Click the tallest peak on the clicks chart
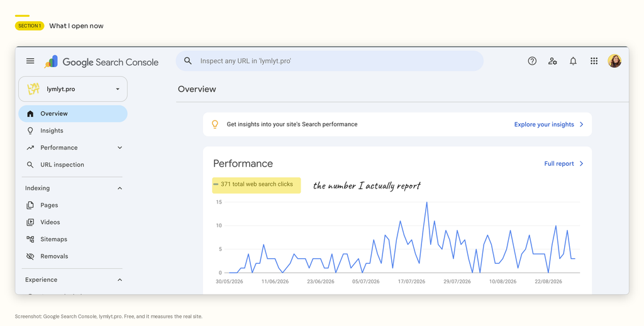644x326 pixels. (427, 202)
